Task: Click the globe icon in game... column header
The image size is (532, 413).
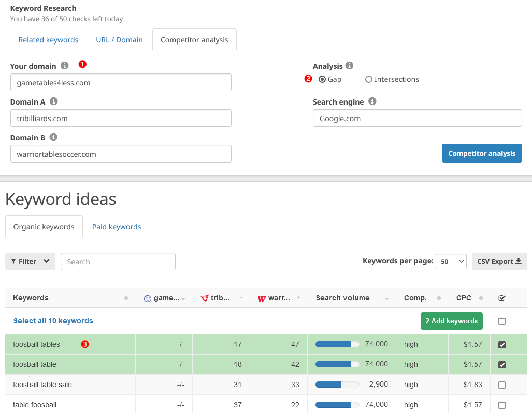Action: pyautogui.click(x=148, y=299)
